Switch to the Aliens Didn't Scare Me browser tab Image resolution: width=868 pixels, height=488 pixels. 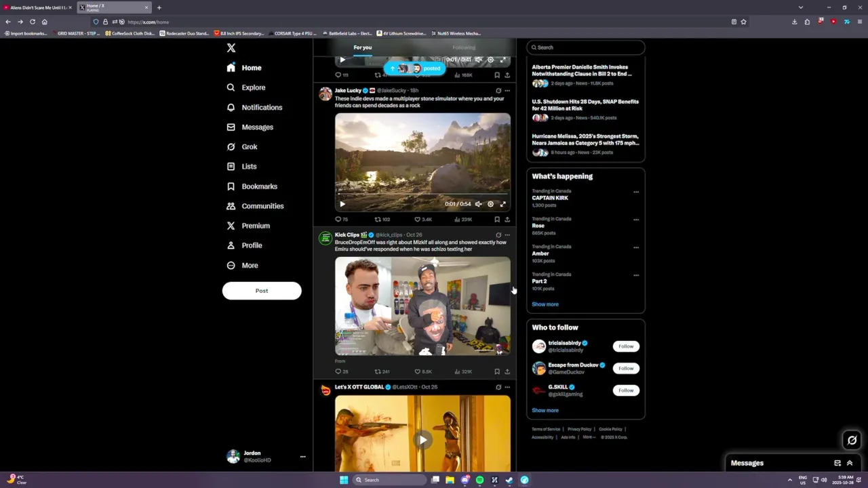(37, 7)
